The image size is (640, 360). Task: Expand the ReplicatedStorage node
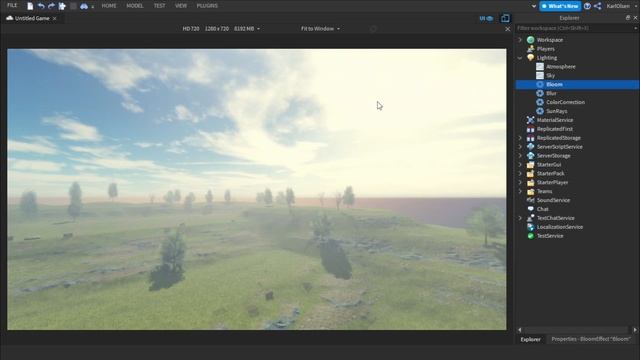pos(520,138)
